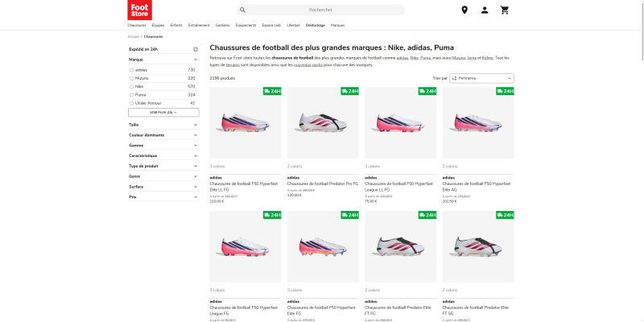Go to Accueil breadcrumb link
The width and height of the screenshot is (644, 322).
point(133,36)
